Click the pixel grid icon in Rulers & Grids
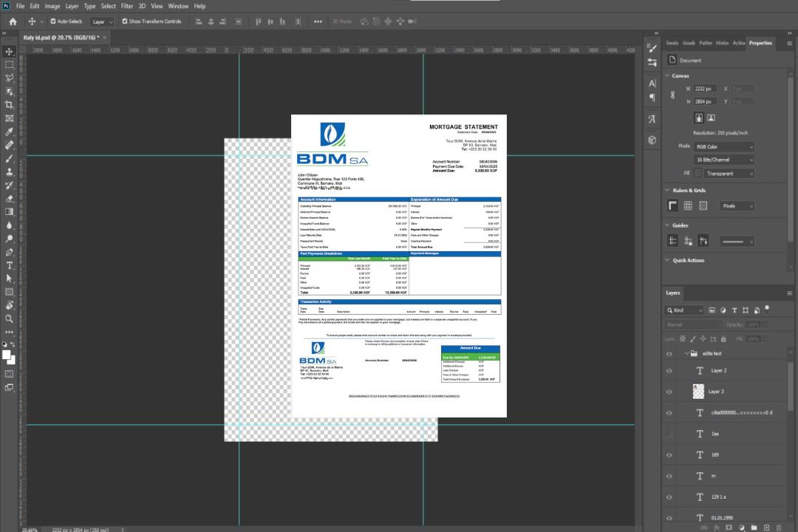798x532 pixels. tap(703, 206)
